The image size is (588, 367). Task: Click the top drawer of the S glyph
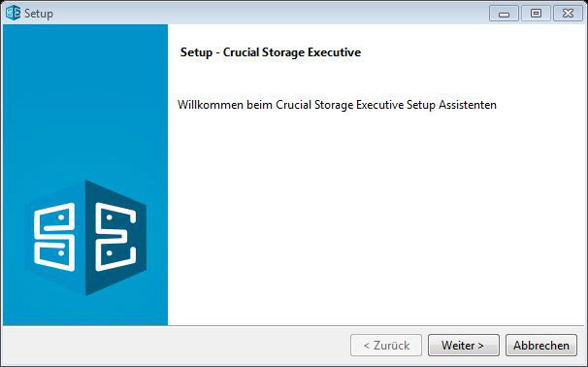click(54, 219)
